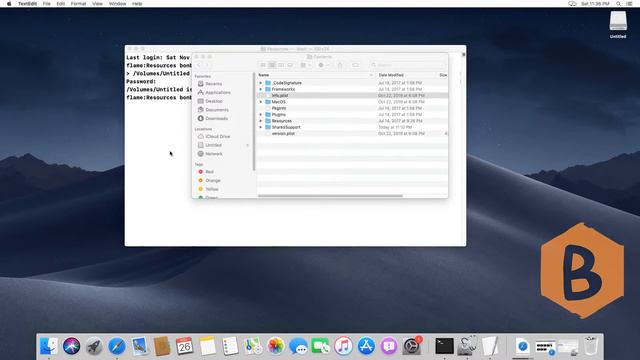
Task: Switch Finder to icon view
Action: pyautogui.click(x=263, y=65)
